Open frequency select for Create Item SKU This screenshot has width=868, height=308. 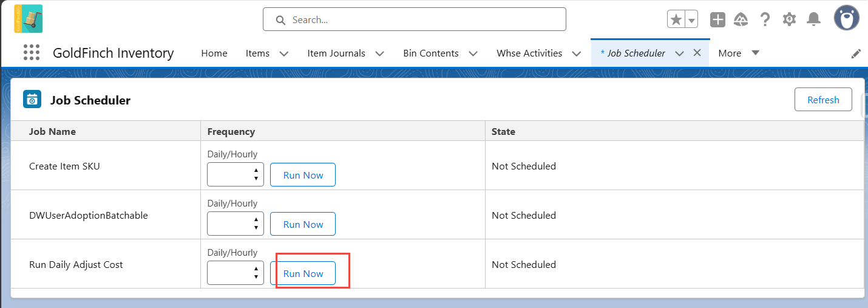tap(236, 175)
